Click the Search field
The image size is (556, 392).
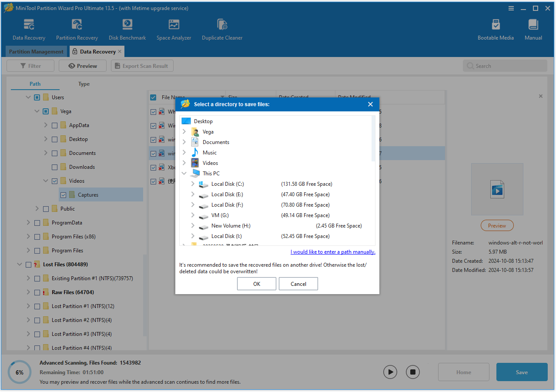tap(505, 65)
